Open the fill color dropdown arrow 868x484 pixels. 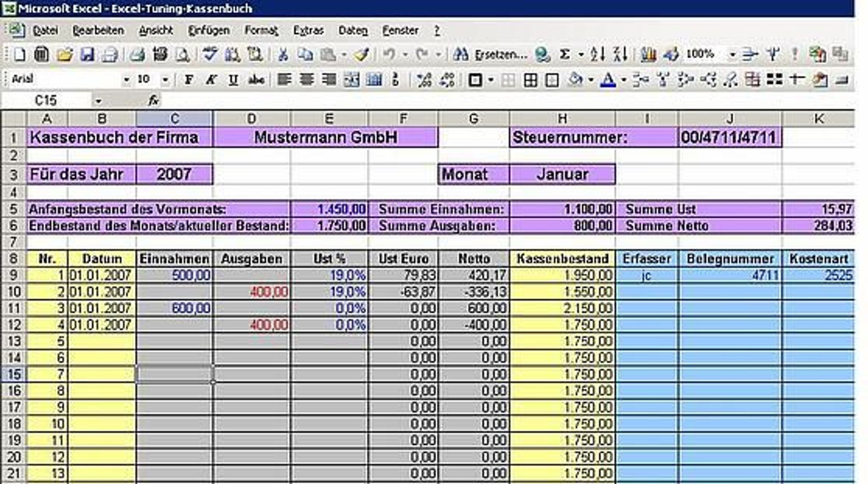[x=591, y=80]
